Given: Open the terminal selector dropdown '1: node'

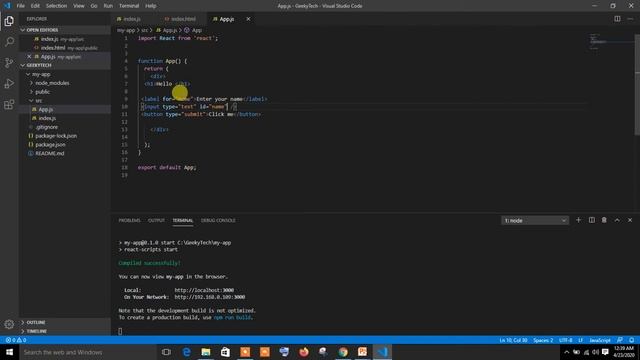Looking at the screenshot, I should click(535, 220).
